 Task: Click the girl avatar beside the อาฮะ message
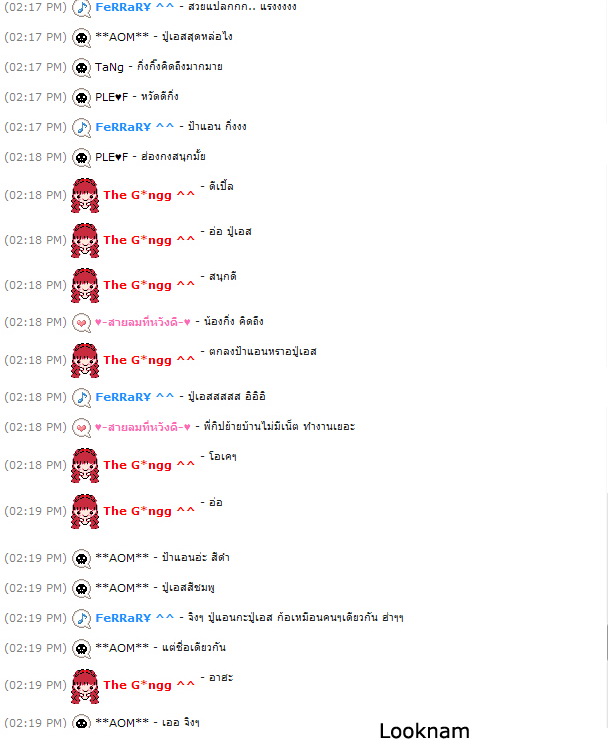85,686
